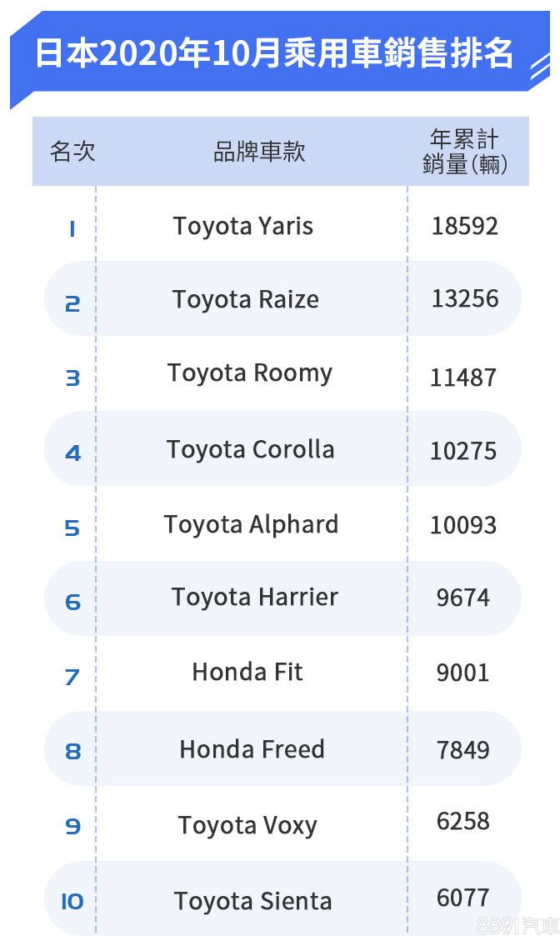Click the 8891汽車 watermark logo
This screenshot has width=560, height=936.
(x=517, y=925)
